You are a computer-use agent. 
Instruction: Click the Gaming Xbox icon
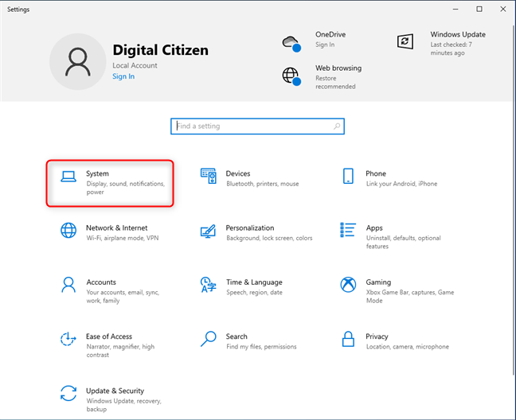click(348, 284)
